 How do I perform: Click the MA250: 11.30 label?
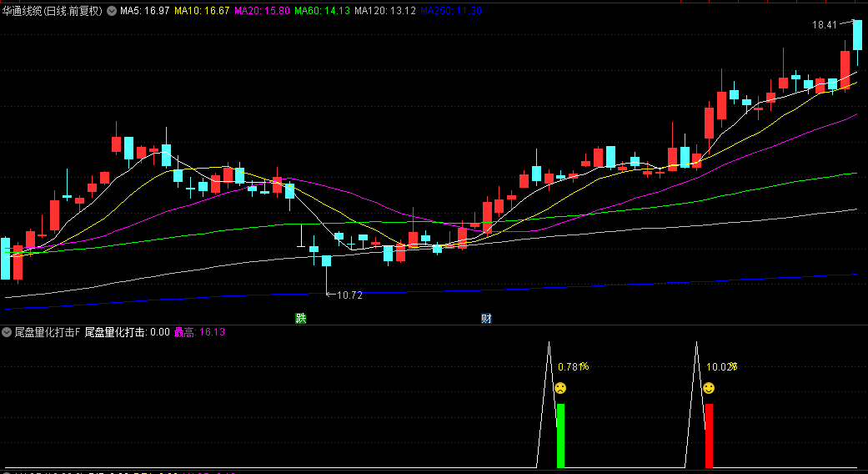(451, 11)
